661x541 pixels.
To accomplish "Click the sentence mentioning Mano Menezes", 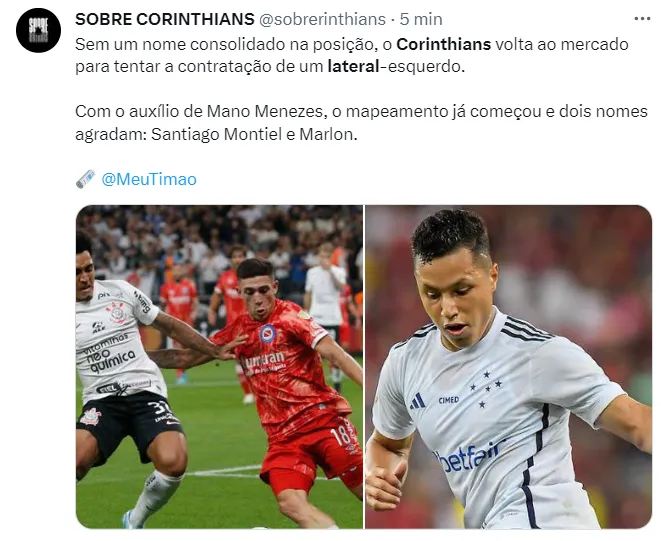I will pyautogui.click(x=361, y=123).
